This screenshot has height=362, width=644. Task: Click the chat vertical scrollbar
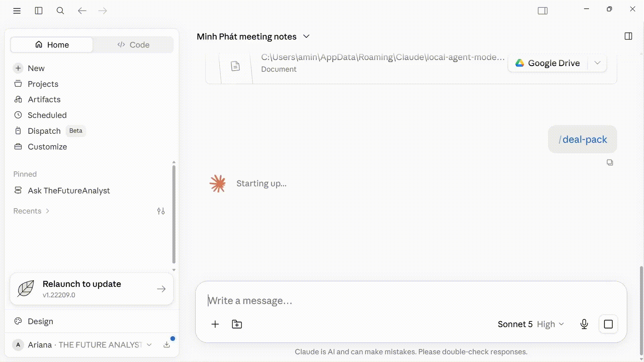pos(641,310)
